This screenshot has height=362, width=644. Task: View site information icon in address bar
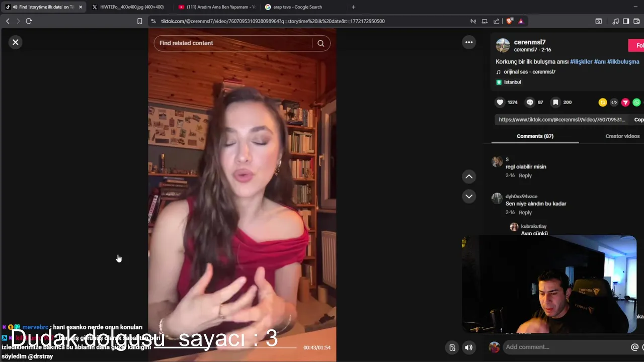[x=153, y=21]
